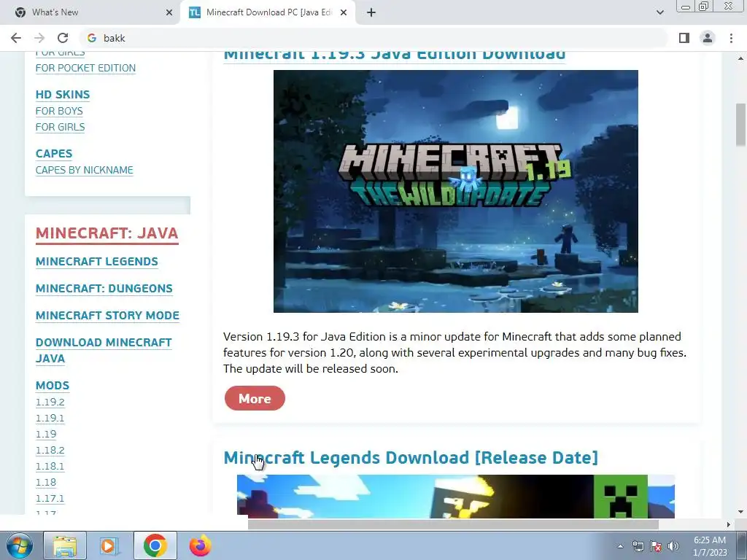Select mods version 1.19.2
This screenshot has height=560, width=747.
point(50,402)
